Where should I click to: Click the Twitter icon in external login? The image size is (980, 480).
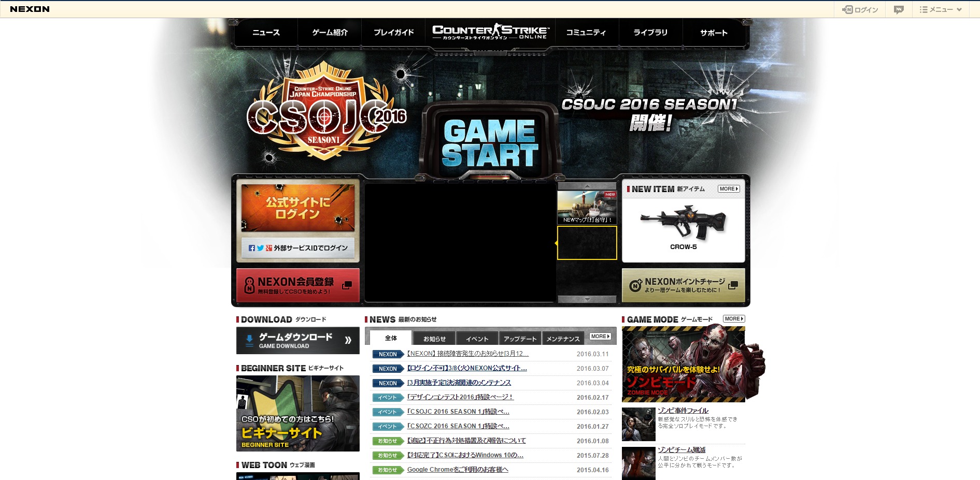(260, 248)
